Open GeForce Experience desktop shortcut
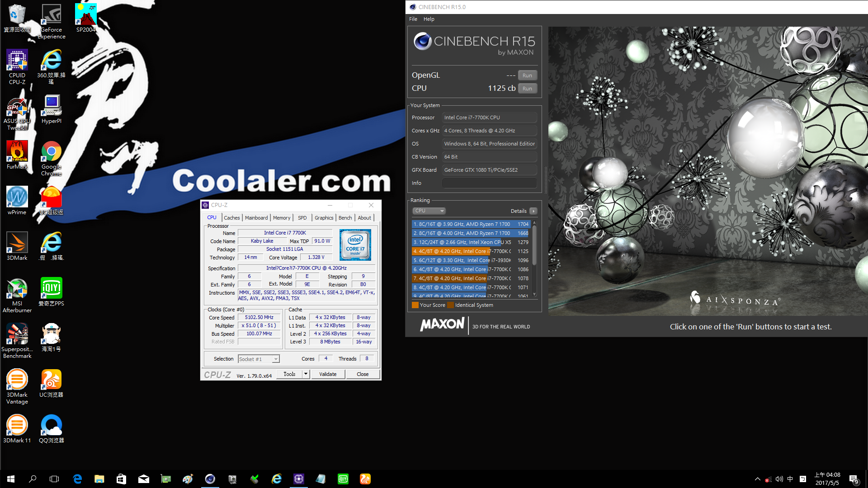Screen dimensions: 868x488 (x=52, y=21)
